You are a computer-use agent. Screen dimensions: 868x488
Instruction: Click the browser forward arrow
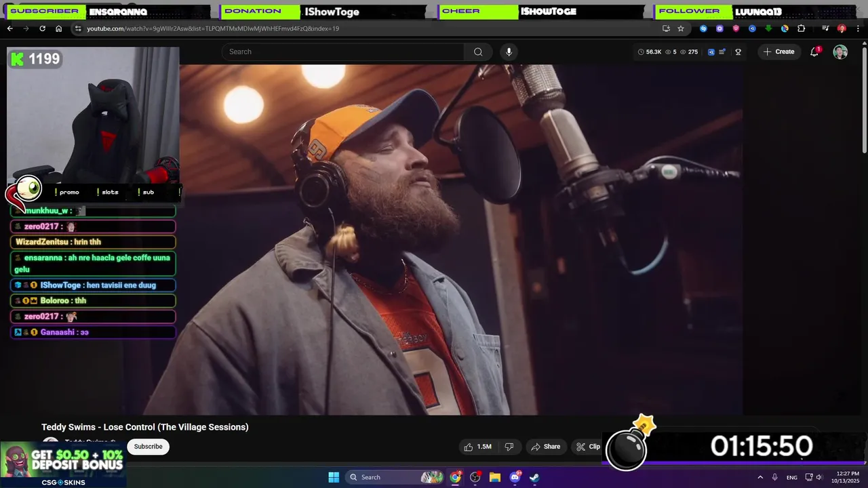[26, 28]
